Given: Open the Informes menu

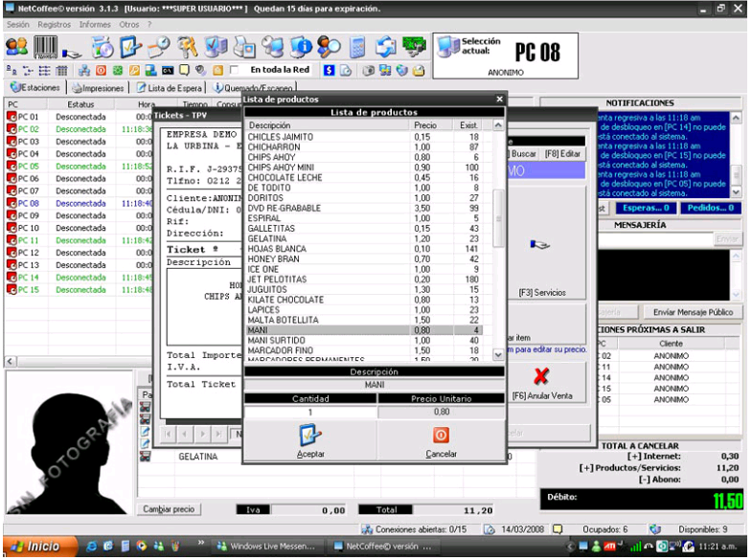Looking at the screenshot, I should (x=95, y=25).
